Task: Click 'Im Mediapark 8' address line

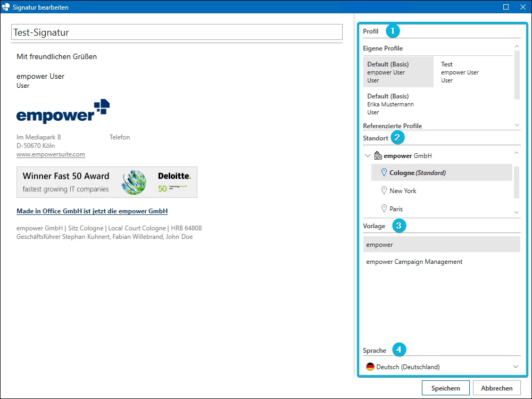Action: tap(39, 137)
